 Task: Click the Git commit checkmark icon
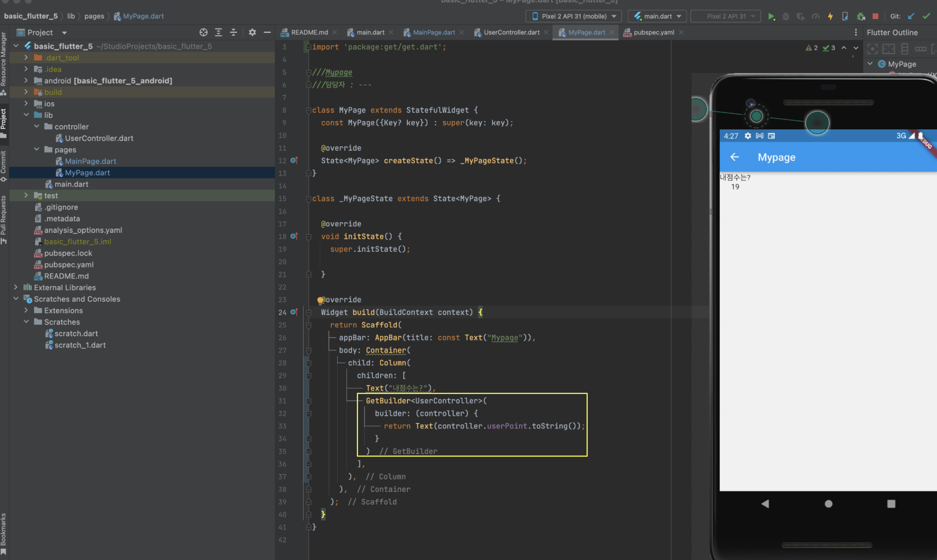[926, 16]
